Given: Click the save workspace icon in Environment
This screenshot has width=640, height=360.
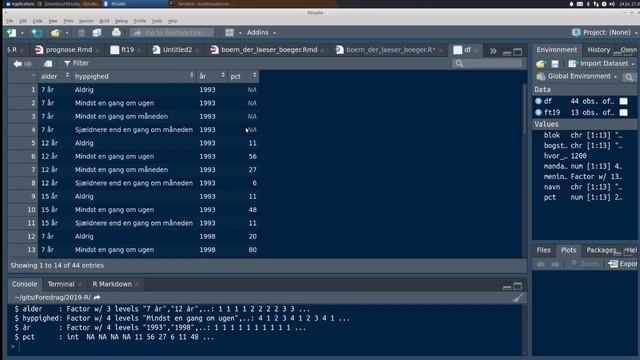Looking at the screenshot, I should tap(555, 64).
